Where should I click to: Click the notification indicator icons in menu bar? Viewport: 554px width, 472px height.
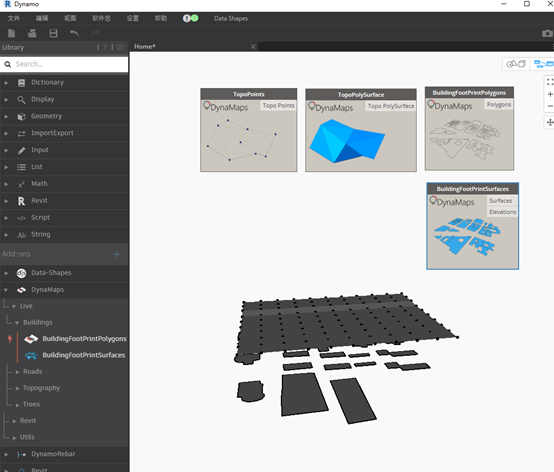[x=190, y=18]
